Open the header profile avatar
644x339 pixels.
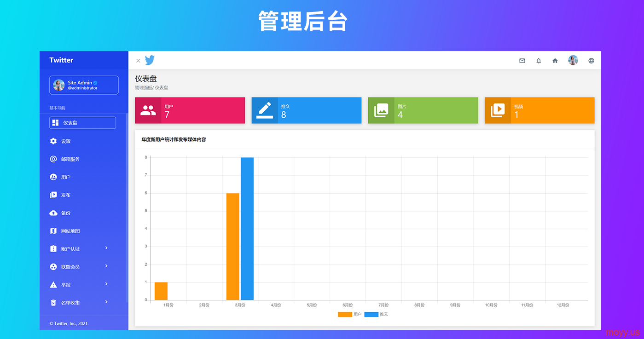point(573,60)
